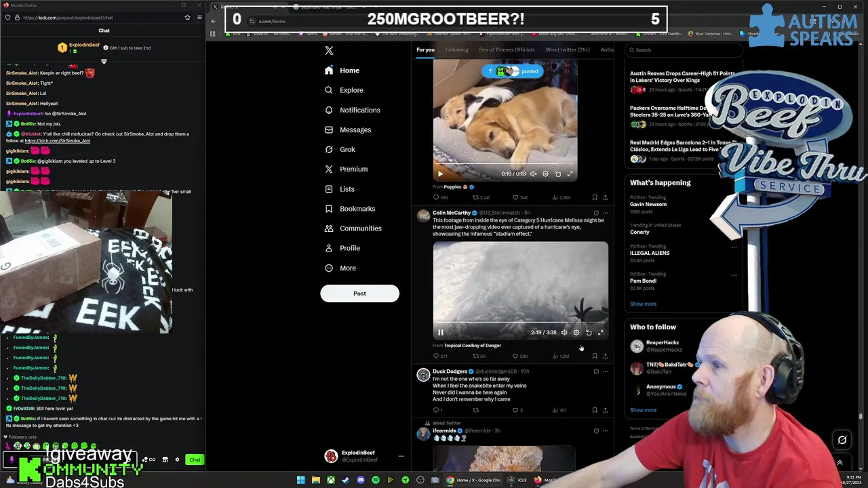868x488 pixels.
Task: Mute the hurricane video
Action: click(x=564, y=332)
